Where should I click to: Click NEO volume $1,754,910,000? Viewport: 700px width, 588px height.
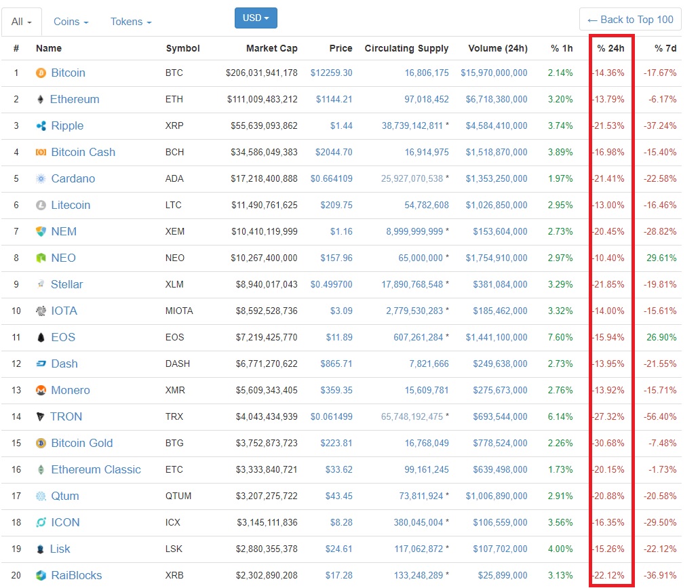coord(497,258)
